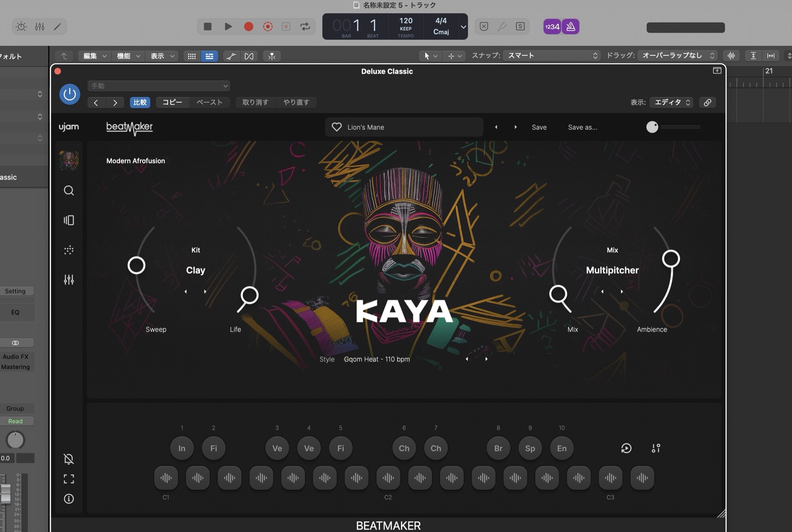Toggle cycle loop mode button

[305, 27]
